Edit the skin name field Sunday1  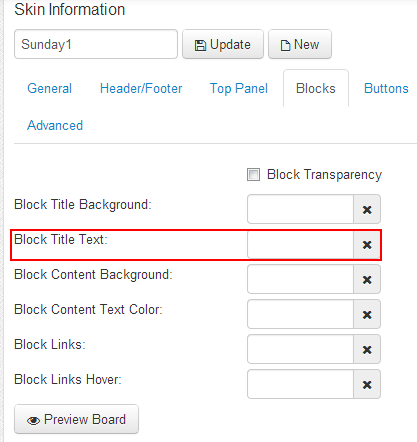coord(96,44)
